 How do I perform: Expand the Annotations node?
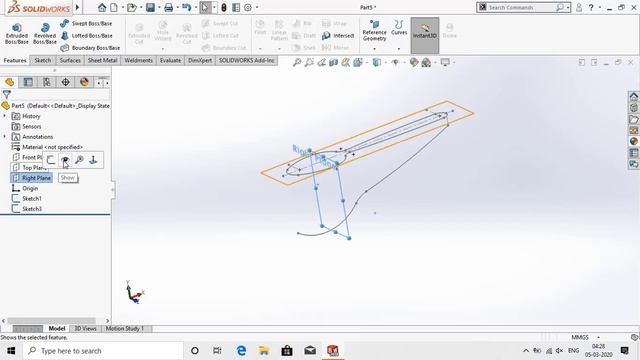(5, 136)
